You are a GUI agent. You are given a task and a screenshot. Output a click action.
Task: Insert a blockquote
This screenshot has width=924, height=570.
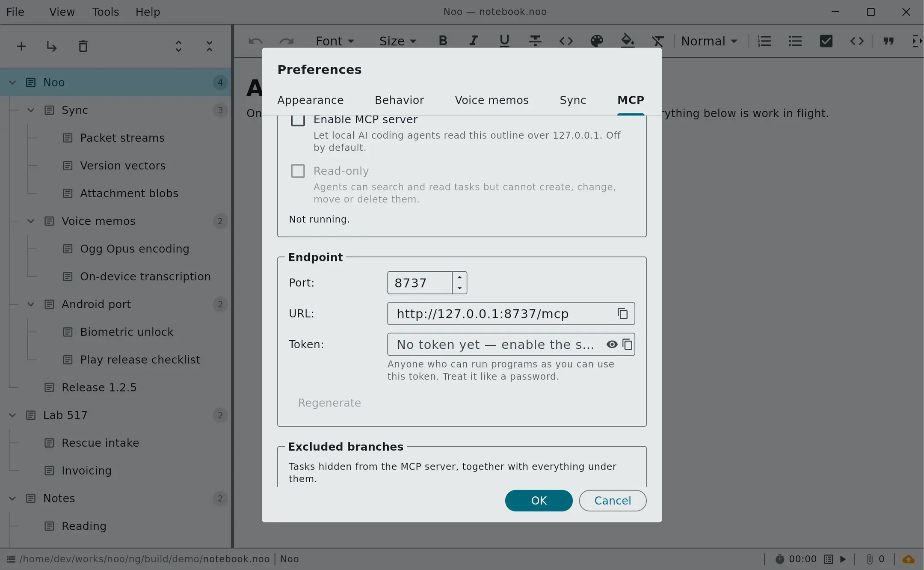888,41
